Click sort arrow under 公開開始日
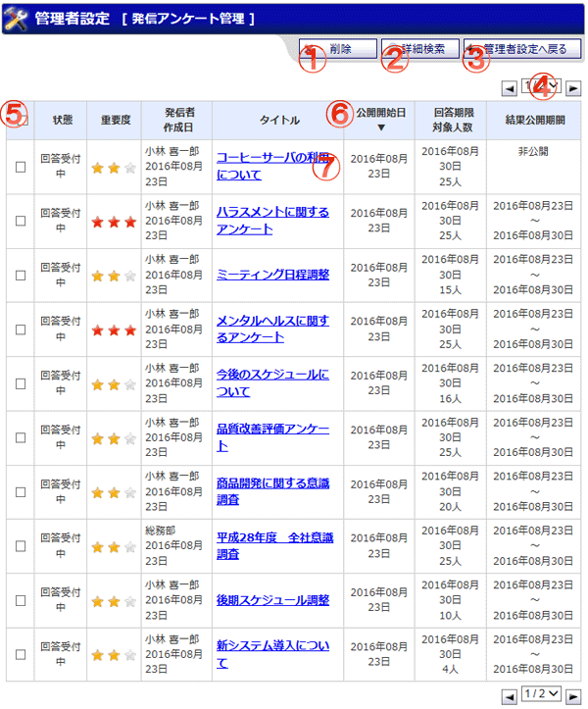Image resolution: width=588 pixels, height=709 pixels. [x=381, y=127]
